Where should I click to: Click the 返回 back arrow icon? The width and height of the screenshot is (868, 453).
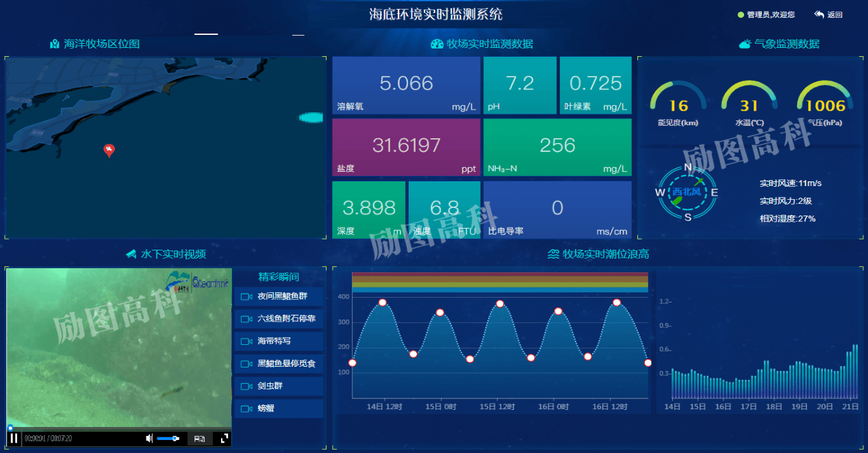click(x=819, y=14)
